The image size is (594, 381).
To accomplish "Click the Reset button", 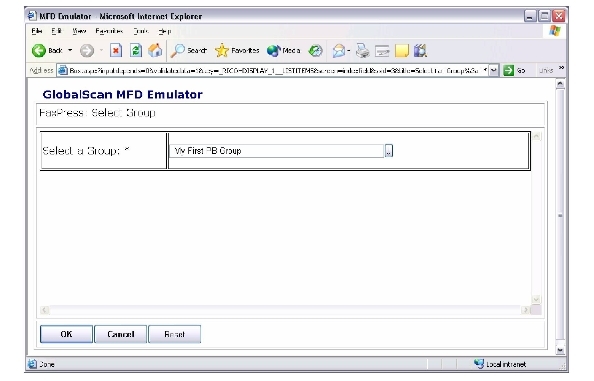I will [174, 334].
